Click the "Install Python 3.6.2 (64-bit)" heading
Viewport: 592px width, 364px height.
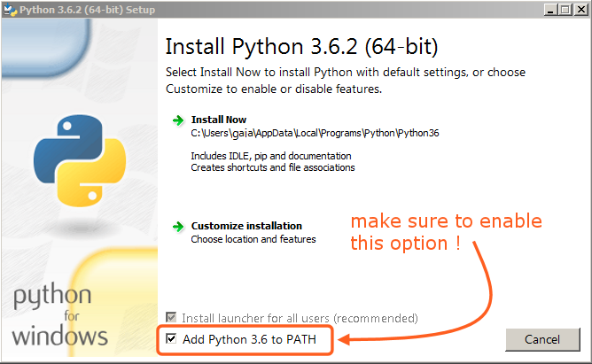pyautogui.click(x=301, y=46)
